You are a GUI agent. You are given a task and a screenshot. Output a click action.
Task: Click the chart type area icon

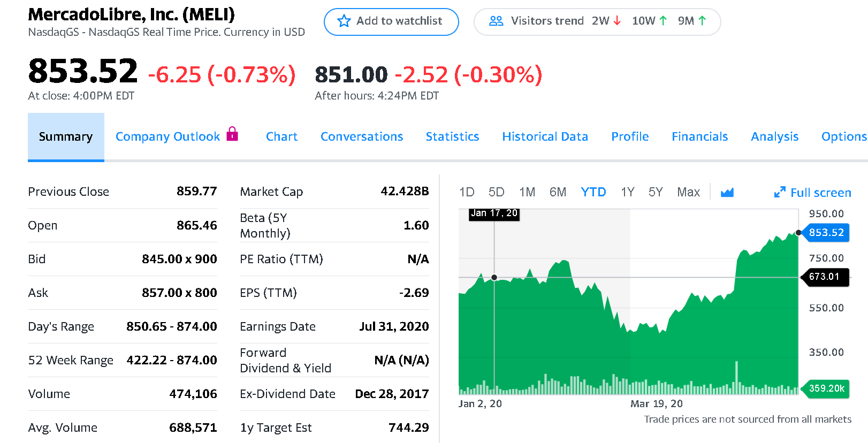tap(727, 192)
